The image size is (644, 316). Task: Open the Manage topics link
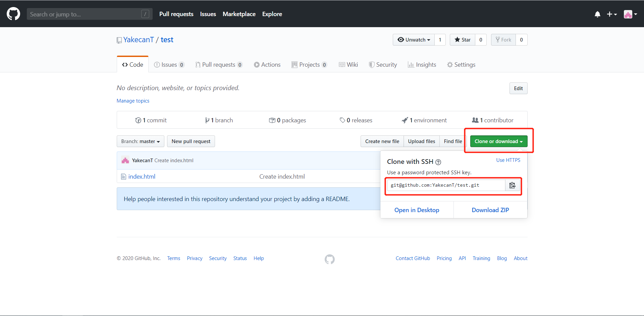tap(133, 101)
